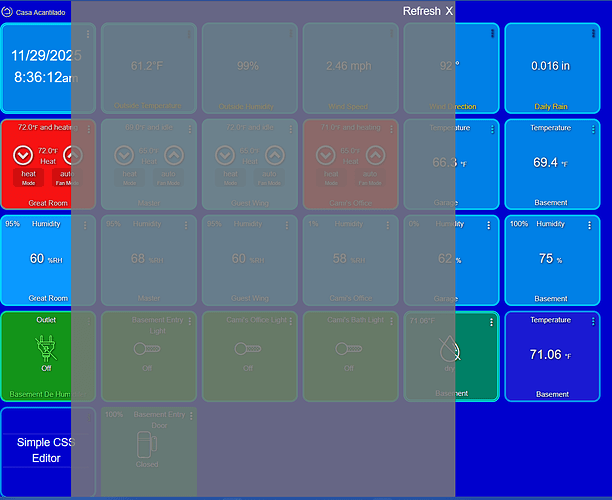The width and height of the screenshot is (612, 500).
Task: Open Basement 71.06 Temperature tile menu dots
Action: [593, 321]
